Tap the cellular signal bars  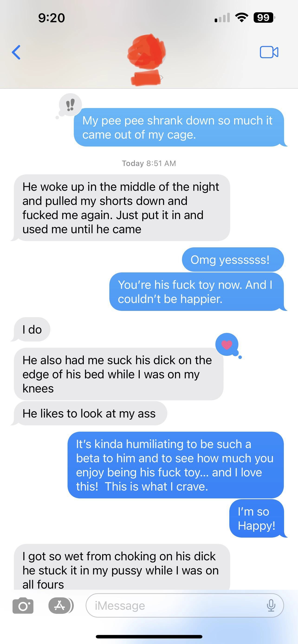pyautogui.click(x=222, y=18)
